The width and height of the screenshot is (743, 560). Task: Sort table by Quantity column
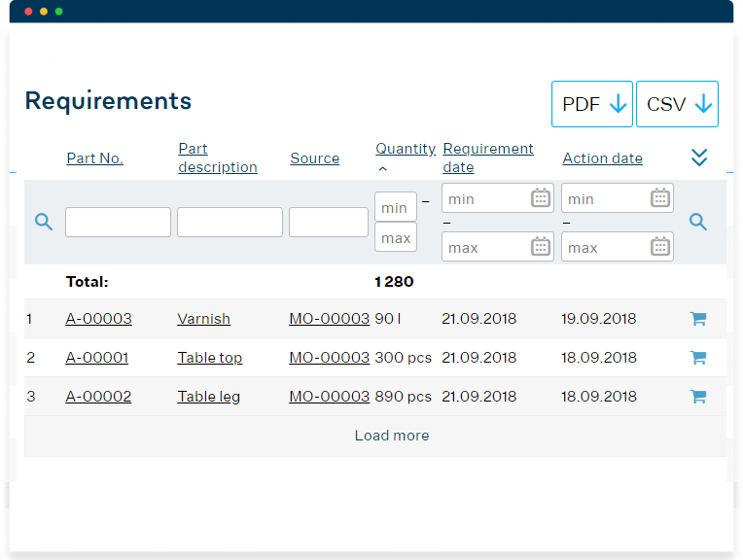pyautogui.click(x=405, y=149)
